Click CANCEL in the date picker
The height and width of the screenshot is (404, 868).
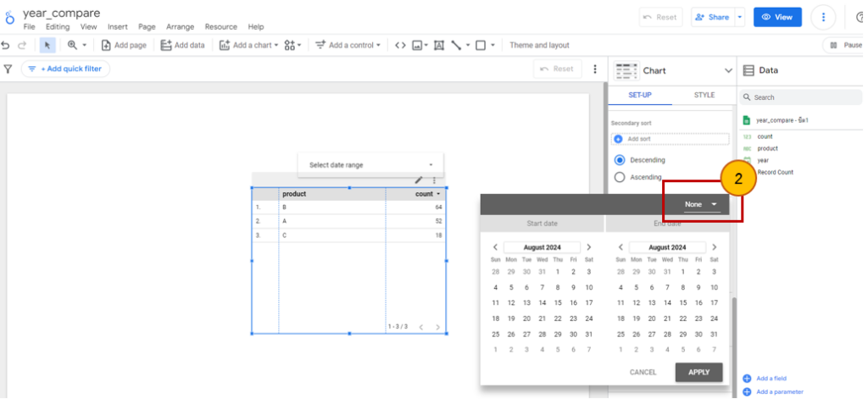(x=643, y=372)
